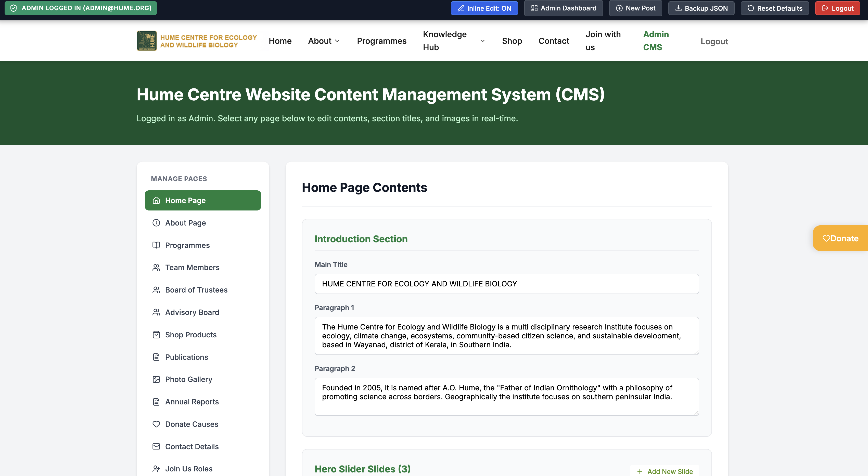Image resolution: width=868 pixels, height=476 pixels.
Task: Click the people icon beside Board of Trustees
Action: pos(156,290)
